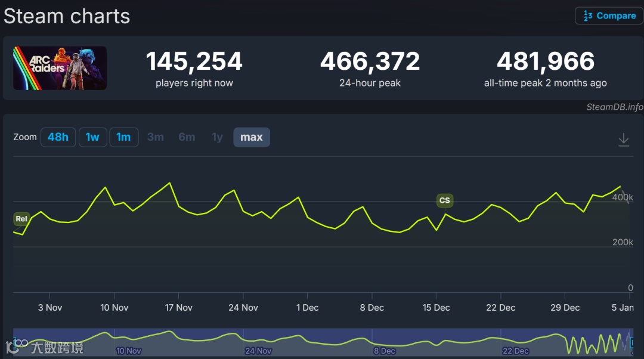Click the 400k y-axis label
The height and width of the screenshot is (359, 644).
[x=623, y=197]
